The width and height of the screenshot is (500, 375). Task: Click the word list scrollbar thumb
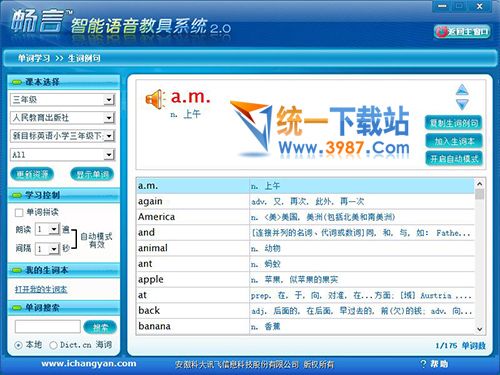[480, 194]
